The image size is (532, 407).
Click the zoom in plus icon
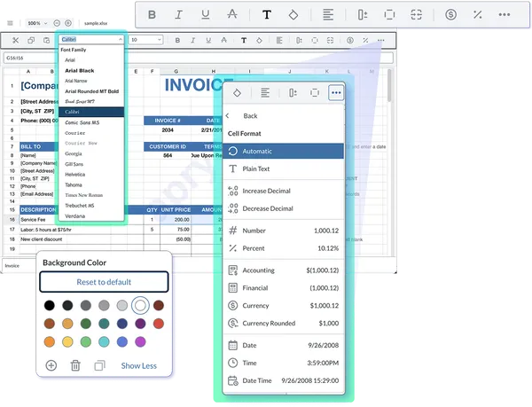coord(68,23)
